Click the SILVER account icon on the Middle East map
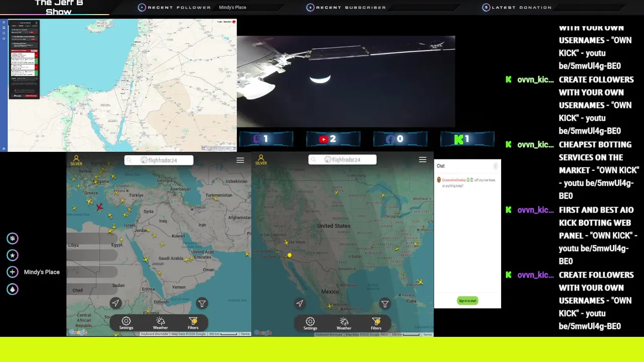The width and height of the screenshot is (644, 362). [76, 160]
